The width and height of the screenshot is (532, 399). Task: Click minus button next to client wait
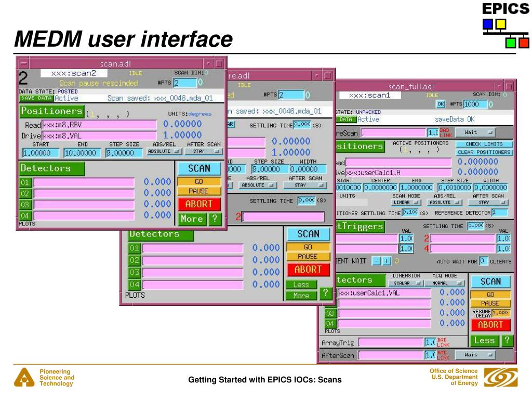point(377,261)
